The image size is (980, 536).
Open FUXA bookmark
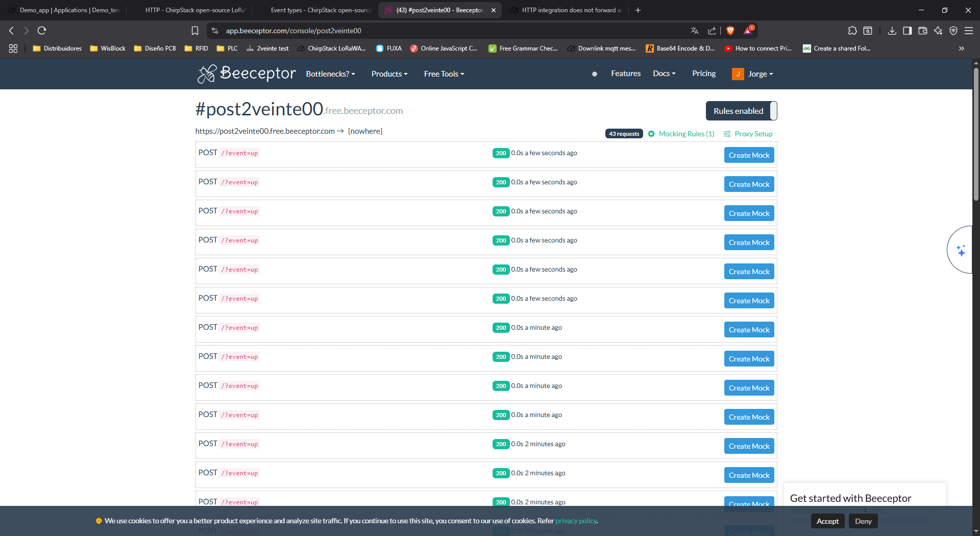389,48
